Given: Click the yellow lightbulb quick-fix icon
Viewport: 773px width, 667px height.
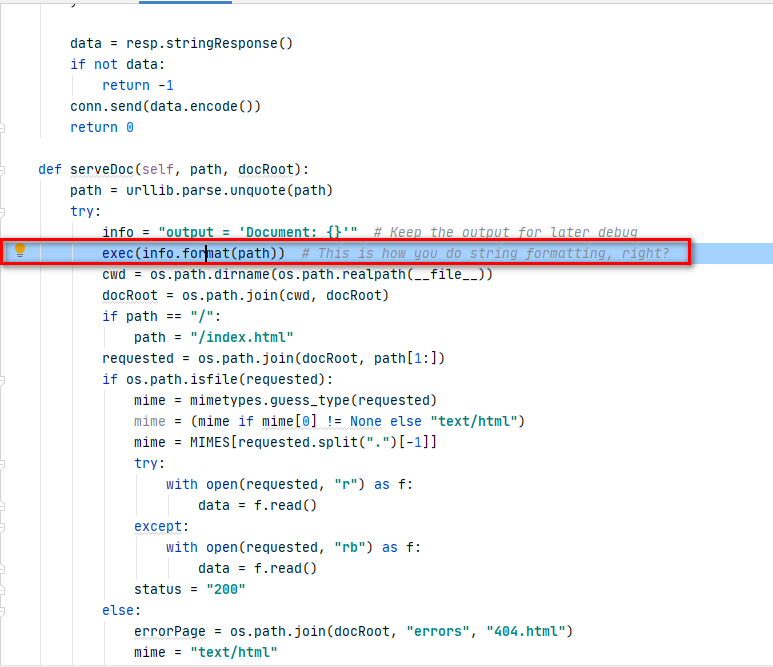Looking at the screenshot, I should [x=20, y=250].
